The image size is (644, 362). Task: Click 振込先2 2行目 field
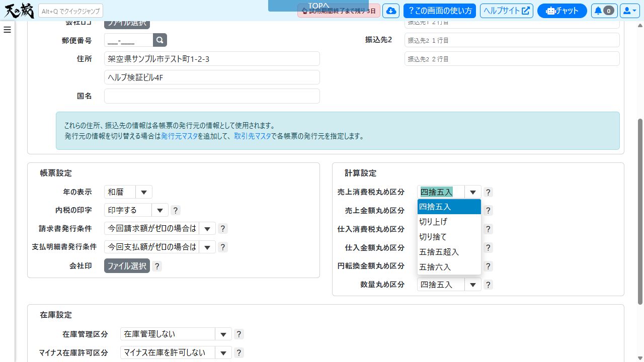pyautogui.click(x=512, y=59)
